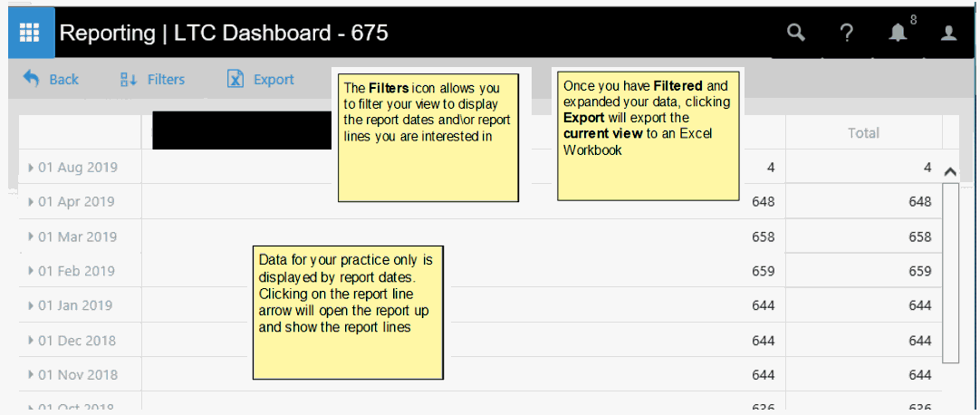Click the Export label in toolbar

point(274,80)
